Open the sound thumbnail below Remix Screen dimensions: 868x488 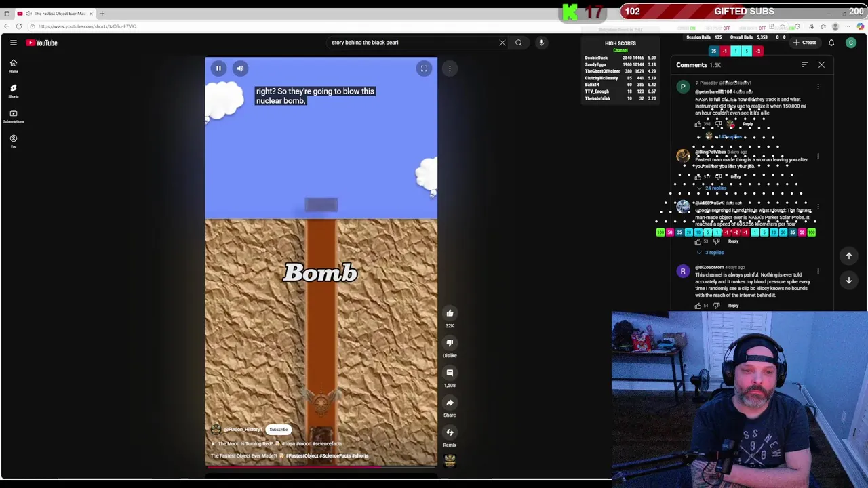point(450,461)
